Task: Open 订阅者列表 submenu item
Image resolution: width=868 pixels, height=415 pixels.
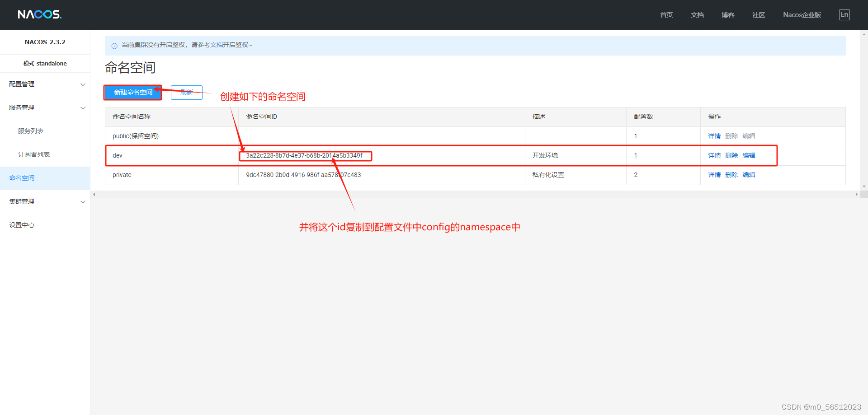Action: point(34,154)
